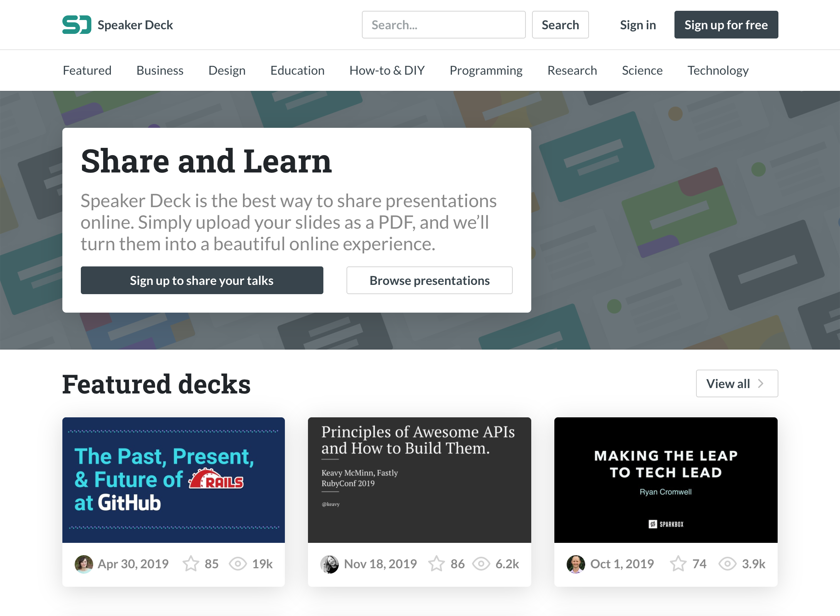Click inside the search field
The image size is (840, 616).
point(443,25)
